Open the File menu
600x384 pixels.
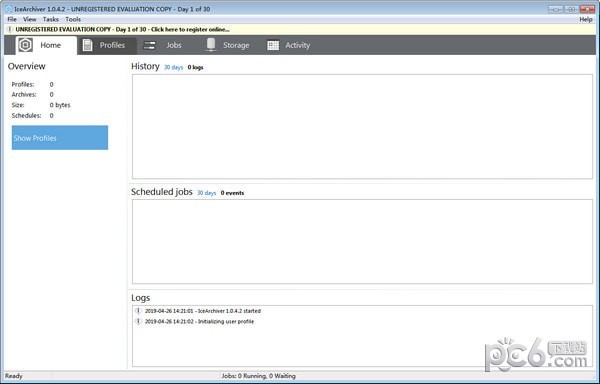click(x=12, y=19)
